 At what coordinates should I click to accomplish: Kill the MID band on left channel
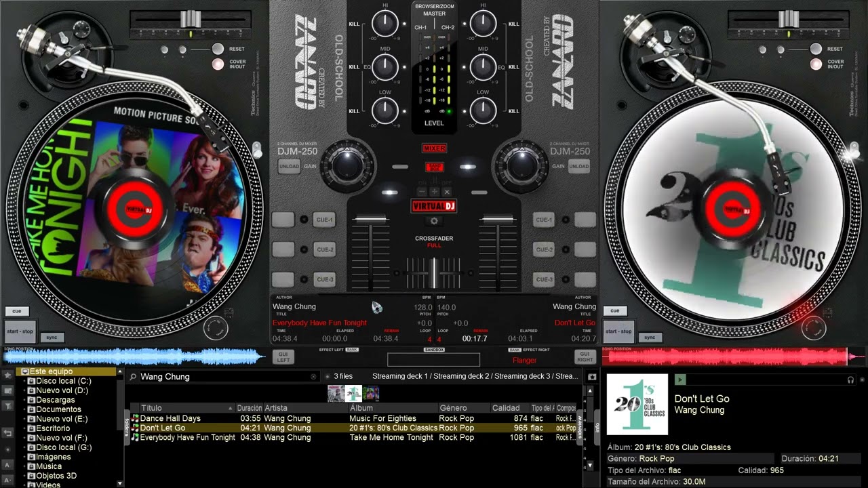pyautogui.click(x=354, y=67)
